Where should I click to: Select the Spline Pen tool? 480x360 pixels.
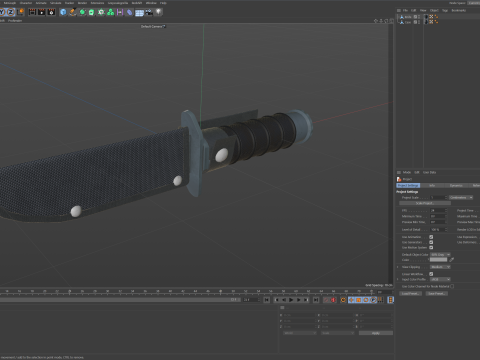pos(73,12)
